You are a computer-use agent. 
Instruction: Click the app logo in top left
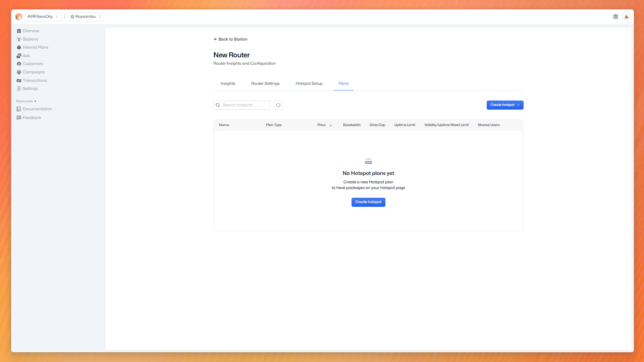pyautogui.click(x=18, y=16)
